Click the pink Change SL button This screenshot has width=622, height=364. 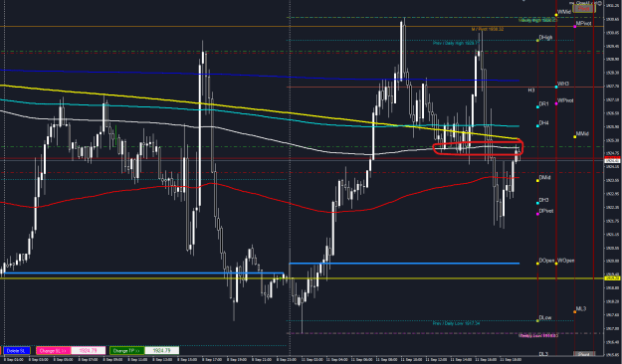click(x=54, y=350)
